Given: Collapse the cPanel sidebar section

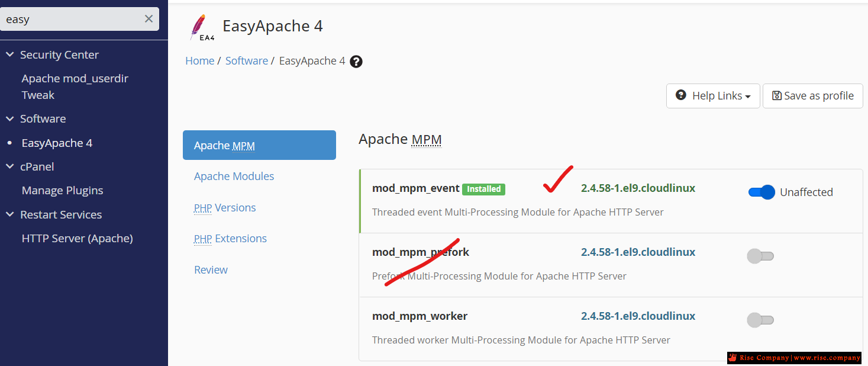Looking at the screenshot, I should (x=9, y=166).
